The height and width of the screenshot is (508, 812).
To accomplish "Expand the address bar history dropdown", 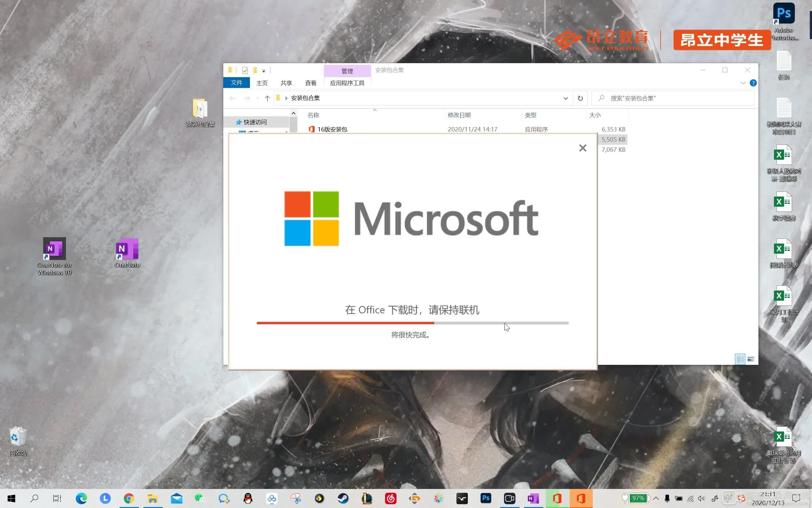I will pyautogui.click(x=566, y=98).
